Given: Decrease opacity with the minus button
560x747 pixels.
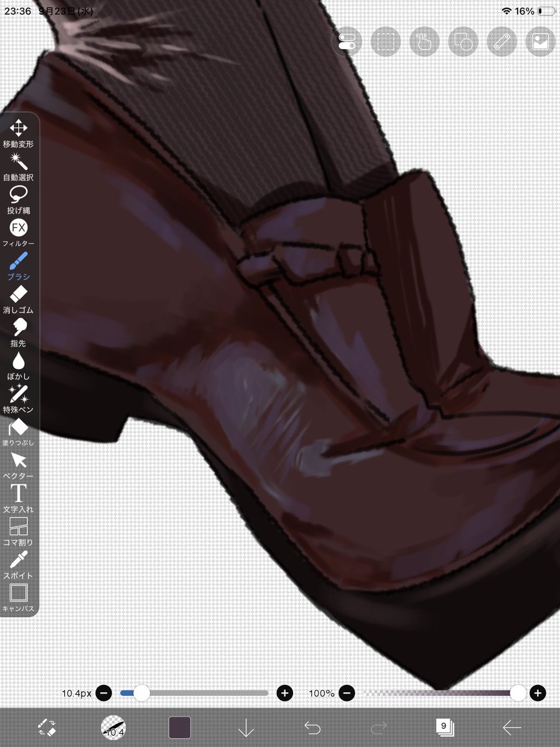Looking at the screenshot, I should click(347, 692).
